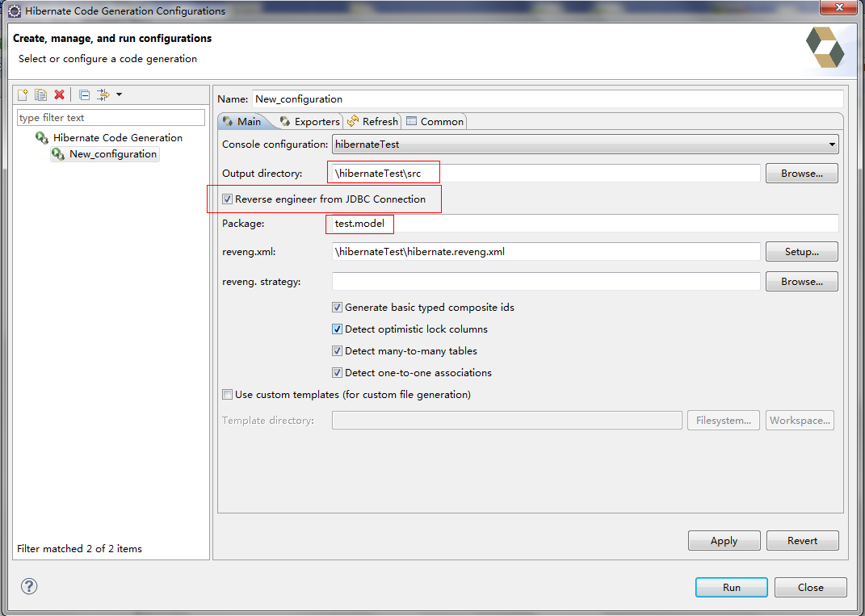
Task: Select the Hibernate Code Generation tree icon
Action: (x=41, y=137)
